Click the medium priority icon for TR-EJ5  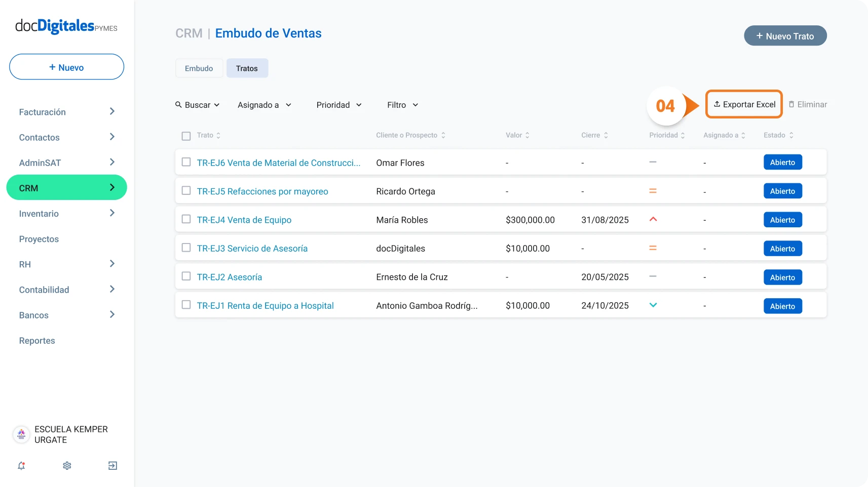click(653, 191)
